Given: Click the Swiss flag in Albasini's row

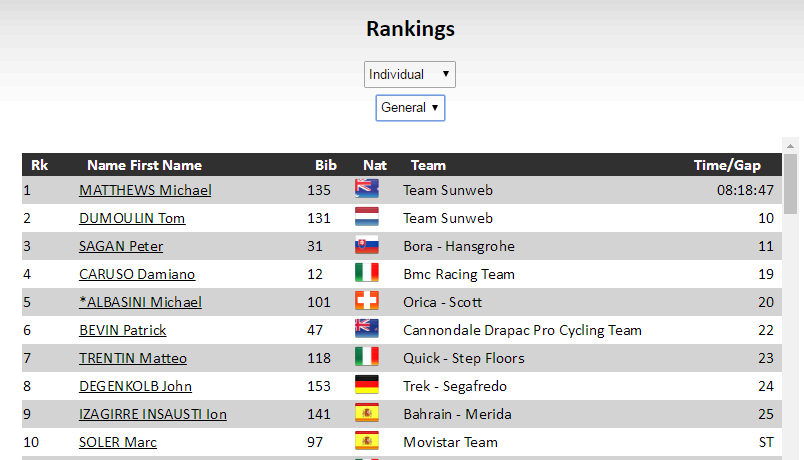Looking at the screenshot, I should (x=366, y=301).
